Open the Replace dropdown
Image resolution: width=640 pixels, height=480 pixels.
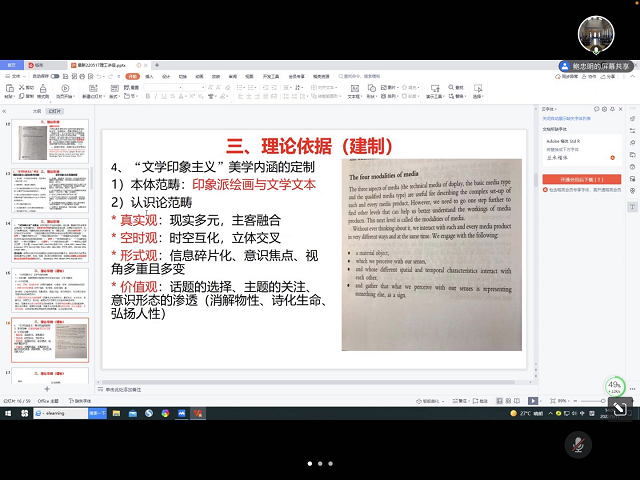click(458, 96)
